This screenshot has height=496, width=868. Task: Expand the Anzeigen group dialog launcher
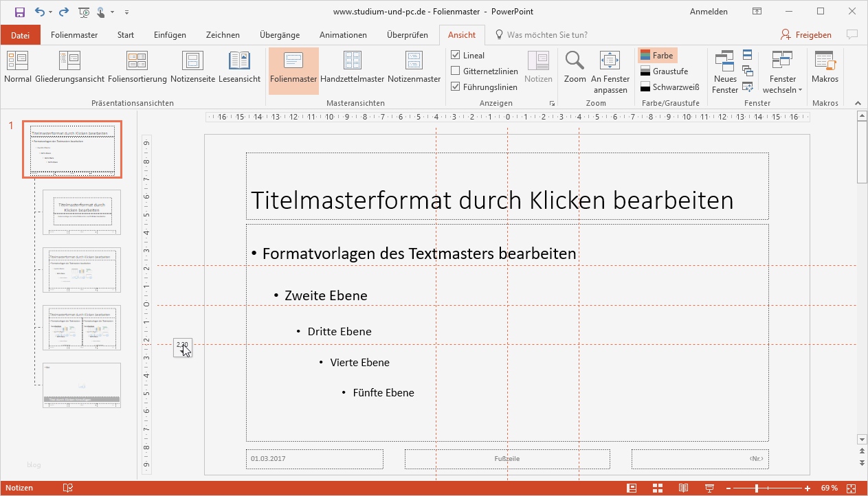(552, 103)
